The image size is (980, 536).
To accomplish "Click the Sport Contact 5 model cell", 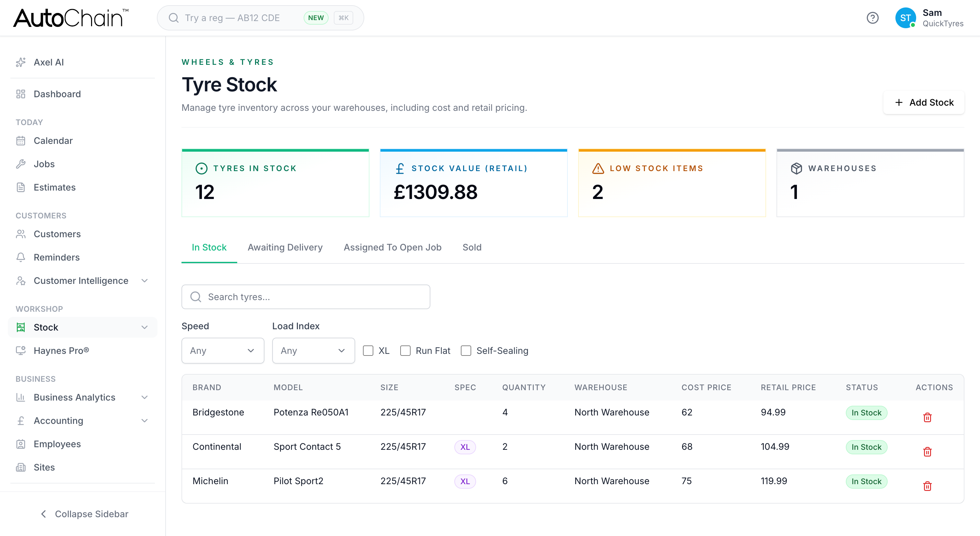I will coord(307,447).
